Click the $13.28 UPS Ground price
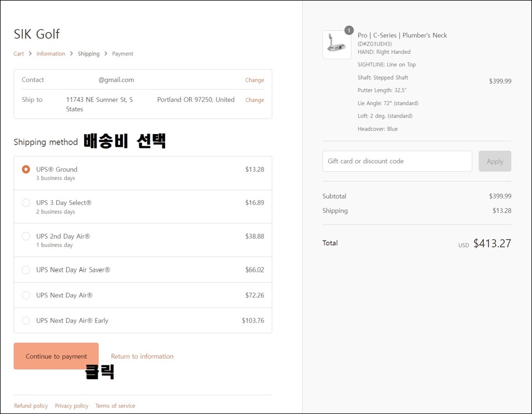Image resolution: width=532 pixels, height=414 pixels. point(254,170)
